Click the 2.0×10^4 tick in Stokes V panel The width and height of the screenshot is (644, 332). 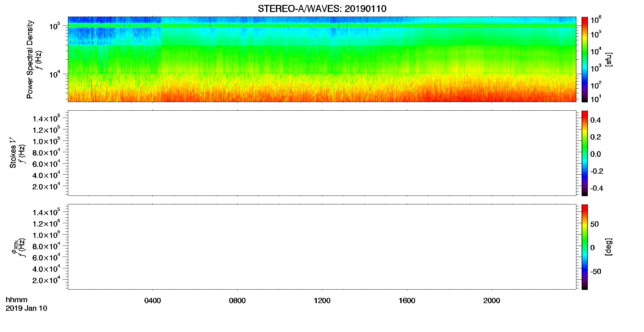[46, 186]
